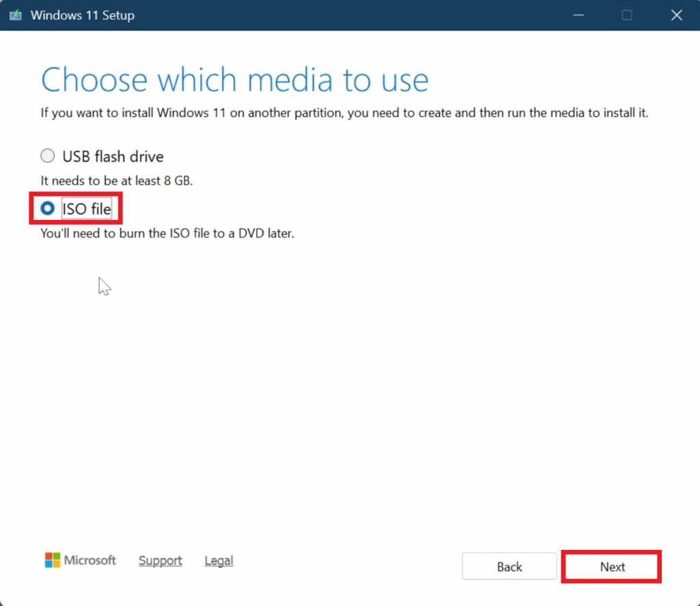Open the Legal link
The width and height of the screenshot is (700, 606).
click(219, 561)
